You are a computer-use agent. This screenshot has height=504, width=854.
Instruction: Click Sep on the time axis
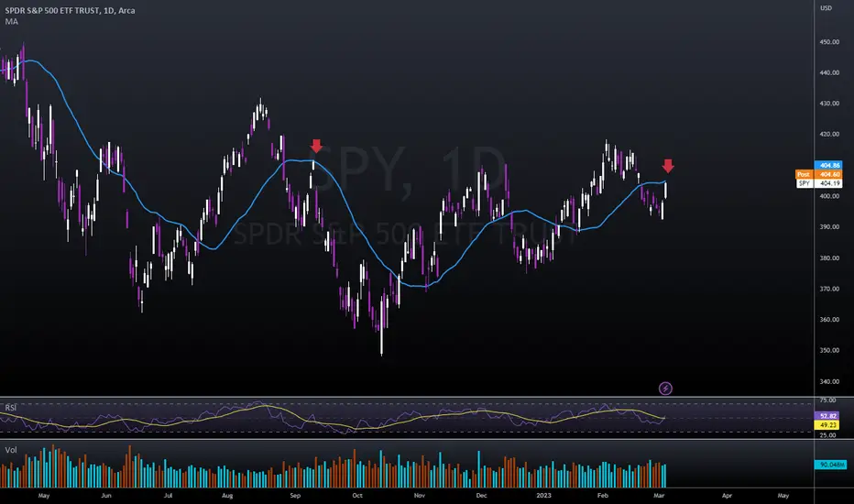click(295, 496)
